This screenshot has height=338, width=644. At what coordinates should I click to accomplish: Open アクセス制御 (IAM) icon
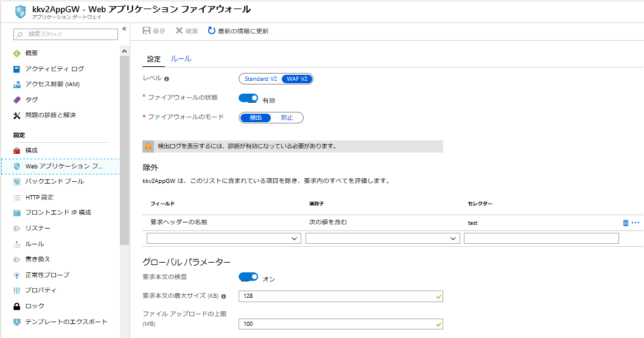17,84
